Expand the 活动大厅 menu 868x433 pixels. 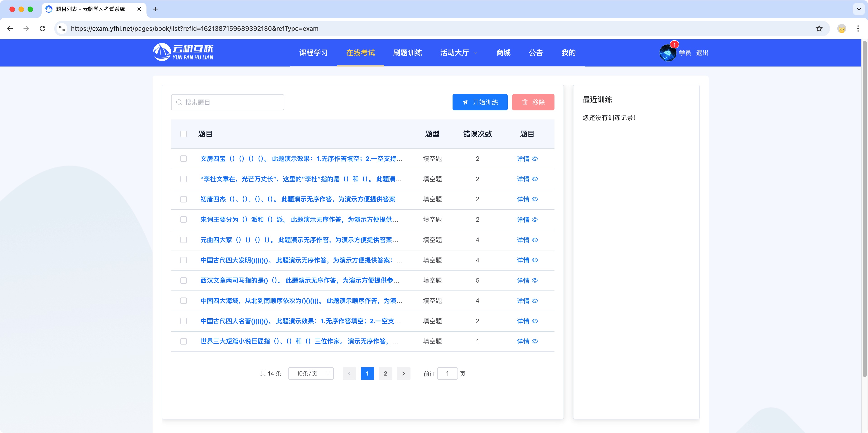(459, 53)
